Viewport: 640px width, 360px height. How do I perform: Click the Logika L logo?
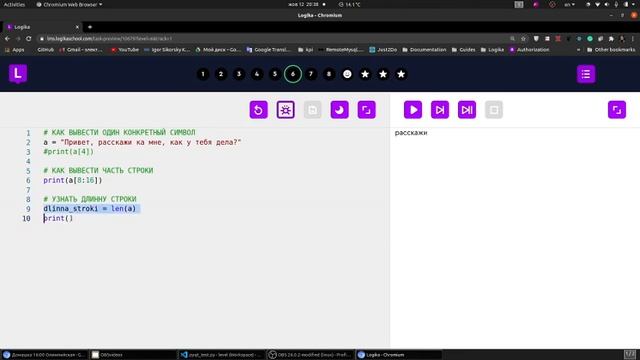tap(18, 74)
